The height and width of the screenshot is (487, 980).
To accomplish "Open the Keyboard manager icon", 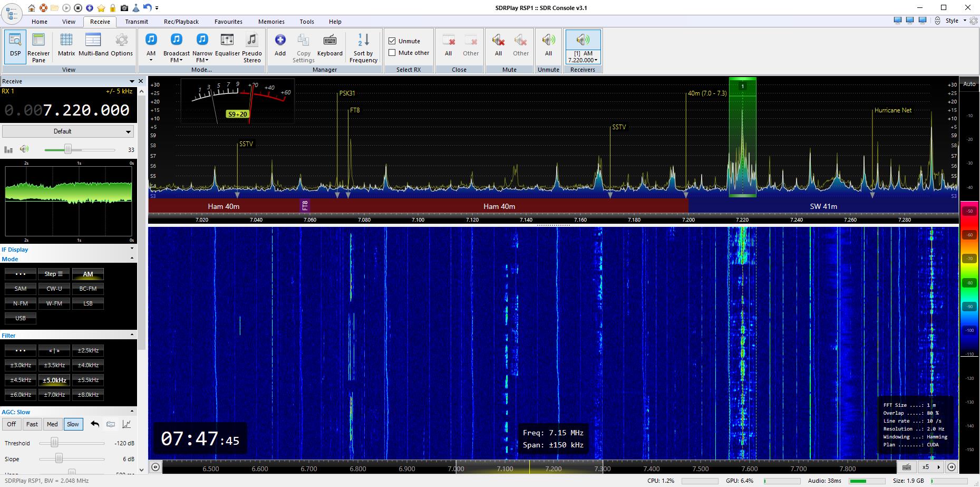I will tap(330, 45).
